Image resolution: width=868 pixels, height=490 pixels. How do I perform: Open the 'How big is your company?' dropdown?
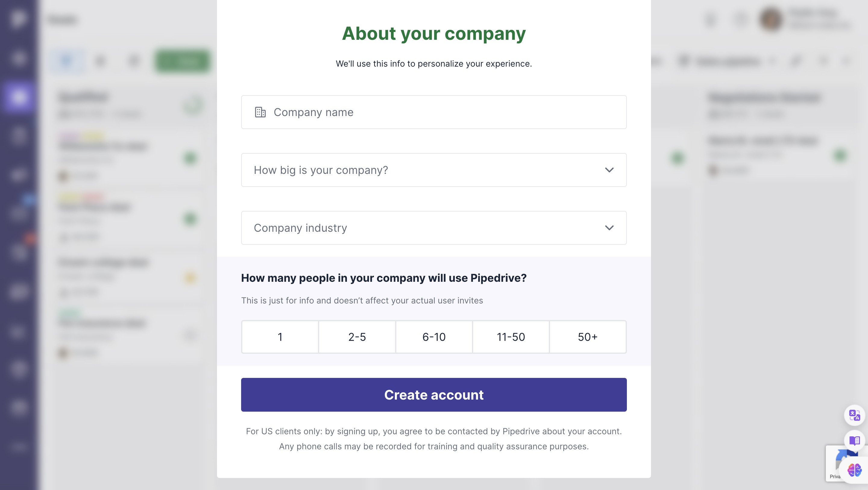click(433, 170)
